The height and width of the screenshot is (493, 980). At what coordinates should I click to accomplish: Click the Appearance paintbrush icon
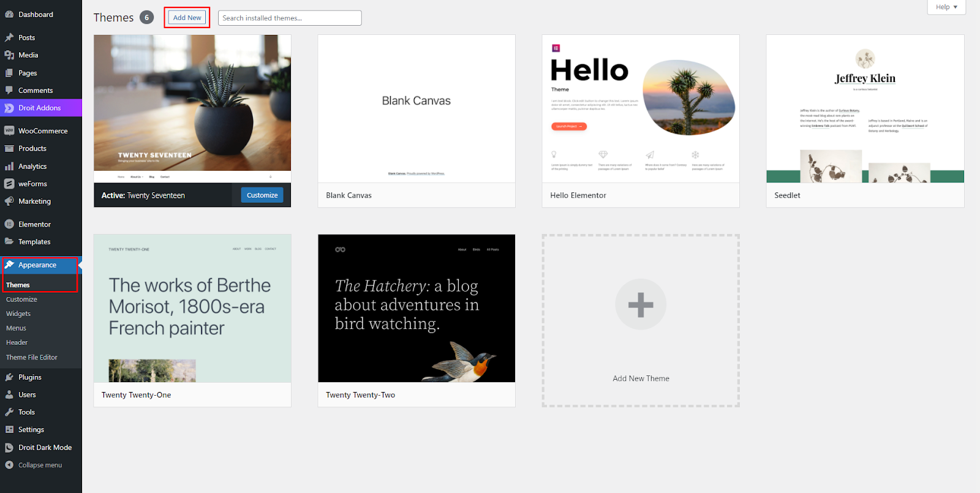pyautogui.click(x=9, y=265)
